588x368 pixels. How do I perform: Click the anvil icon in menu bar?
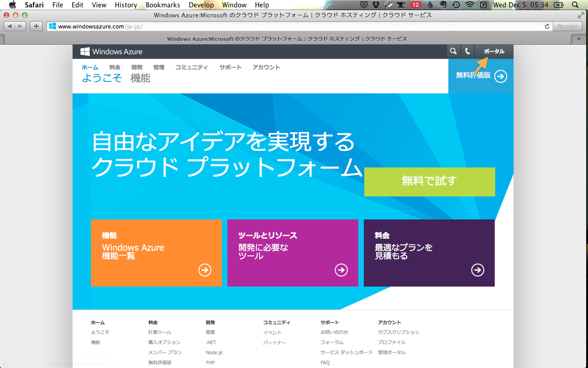(401, 5)
